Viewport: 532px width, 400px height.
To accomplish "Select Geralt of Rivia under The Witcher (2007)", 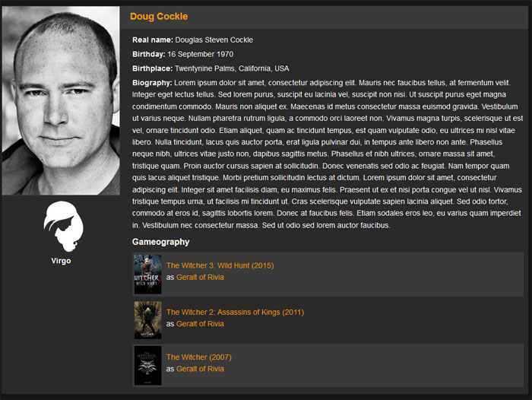I will click(200, 369).
